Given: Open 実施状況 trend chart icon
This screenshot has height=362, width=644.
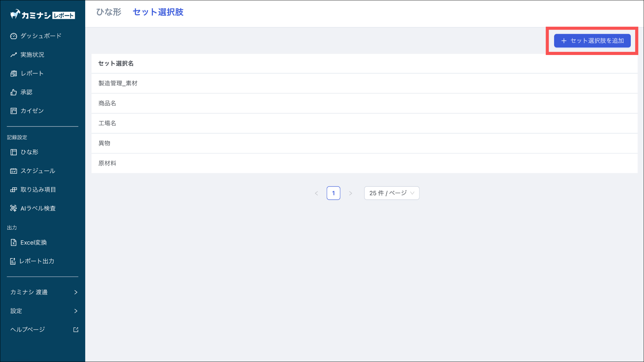Looking at the screenshot, I should point(14,55).
